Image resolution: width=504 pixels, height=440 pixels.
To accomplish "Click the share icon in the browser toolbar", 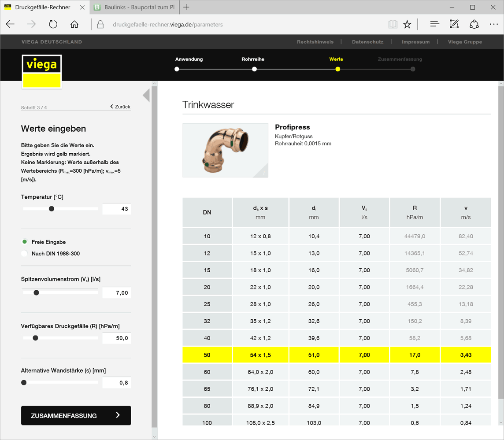I will [474, 24].
